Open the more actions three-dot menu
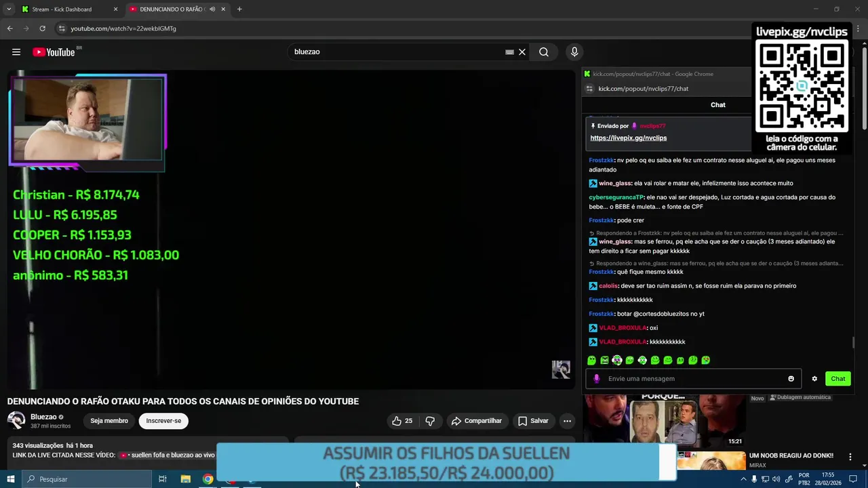 (x=568, y=421)
